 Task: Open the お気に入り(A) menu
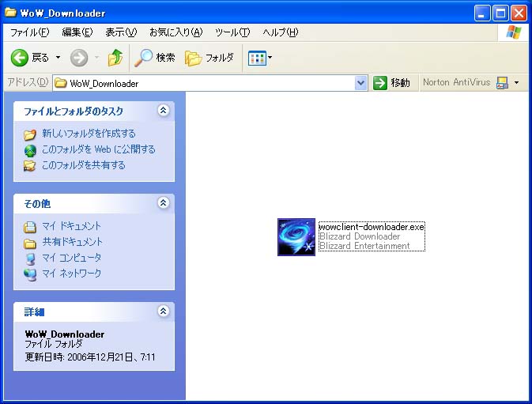[175, 32]
